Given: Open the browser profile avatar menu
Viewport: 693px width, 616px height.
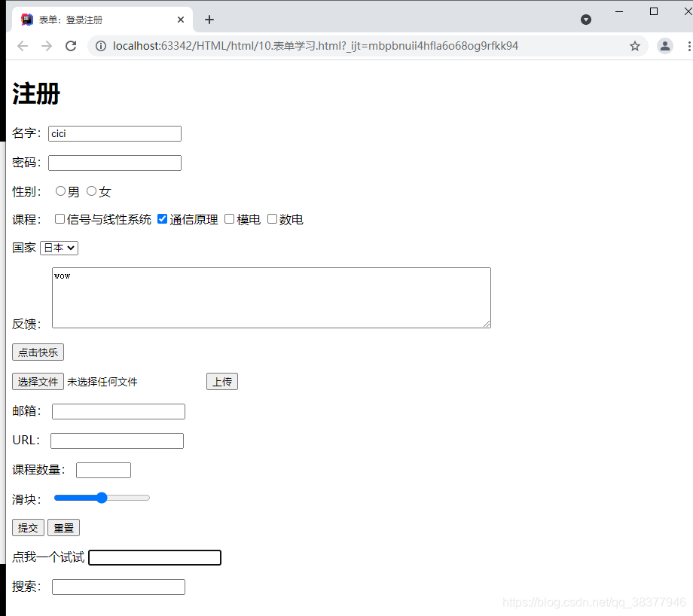Looking at the screenshot, I should pyautogui.click(x=664, y=45).
